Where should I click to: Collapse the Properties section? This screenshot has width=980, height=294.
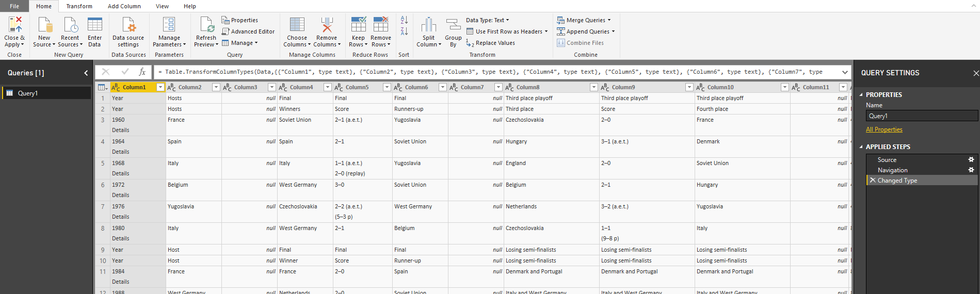pos(861,95)
